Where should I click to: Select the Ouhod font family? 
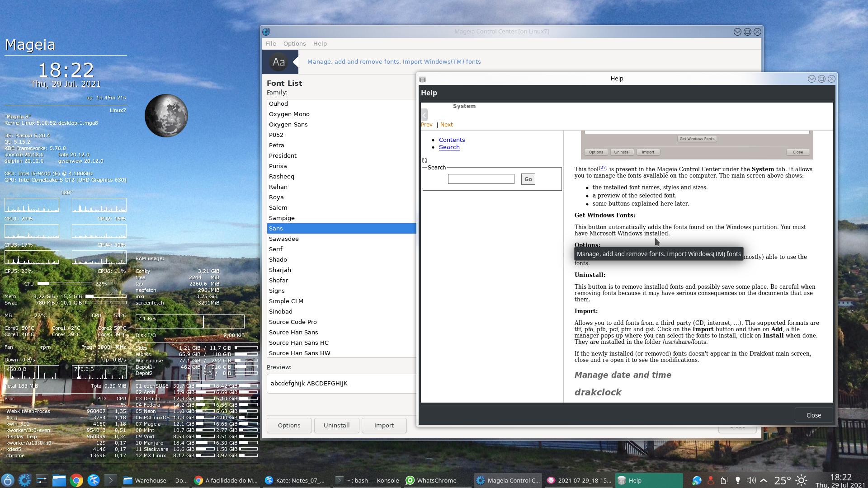click(341, 103)
